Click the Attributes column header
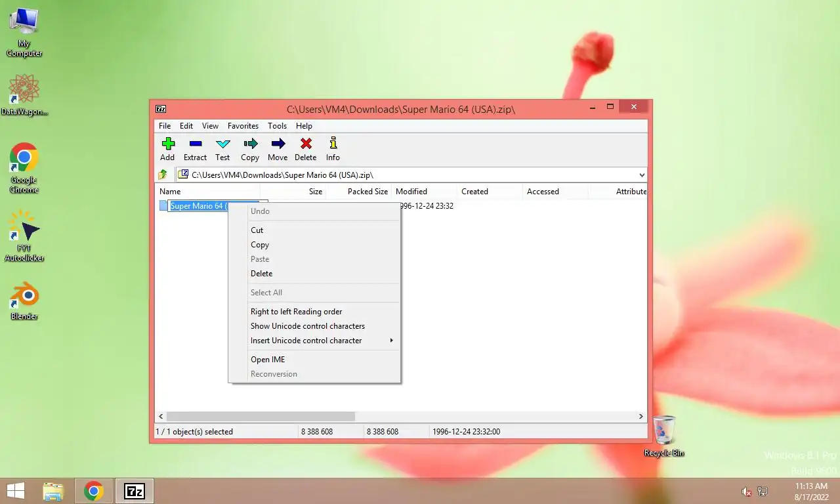 (618, 192)
